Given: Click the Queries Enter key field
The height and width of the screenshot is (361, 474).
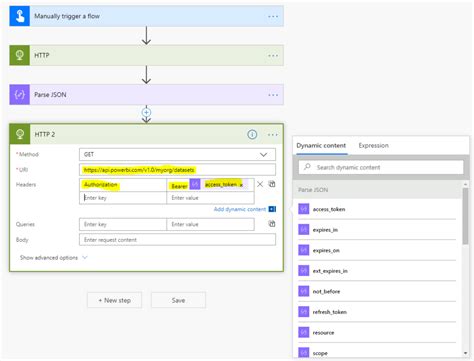Looking at the screenshot, I should coord(123,224).
